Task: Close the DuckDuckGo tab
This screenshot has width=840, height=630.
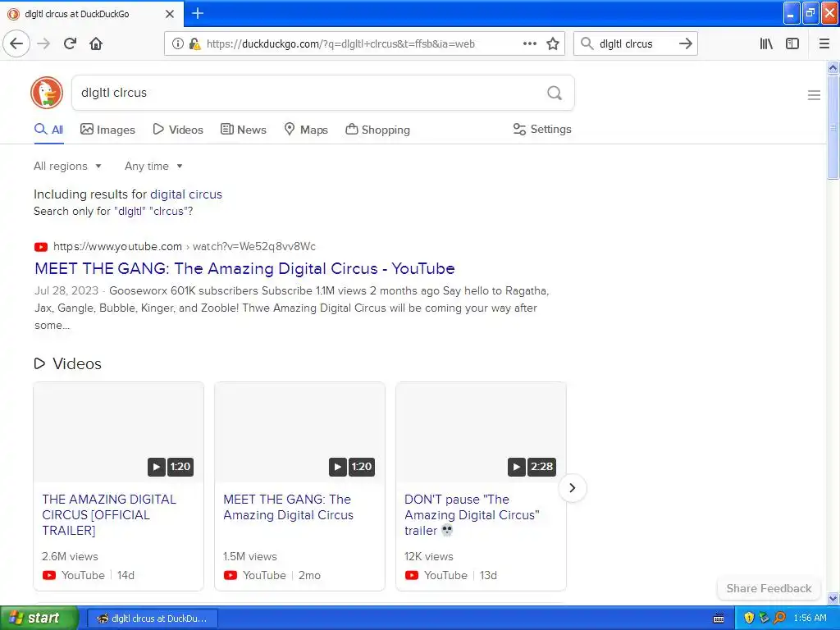Action: click(170, 14)
